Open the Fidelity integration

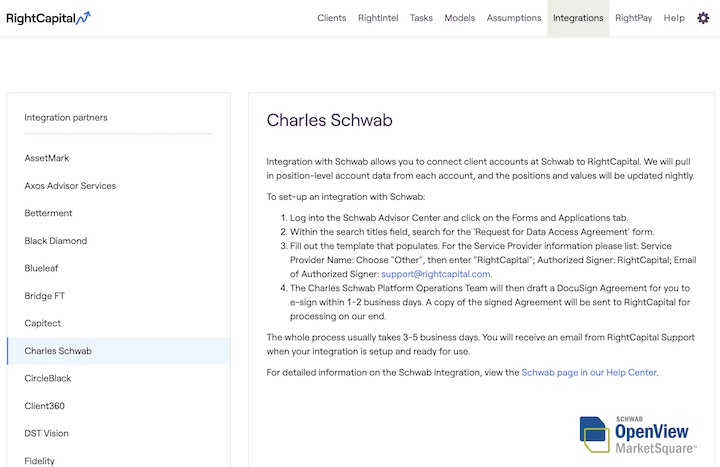[x=119, y=459]
